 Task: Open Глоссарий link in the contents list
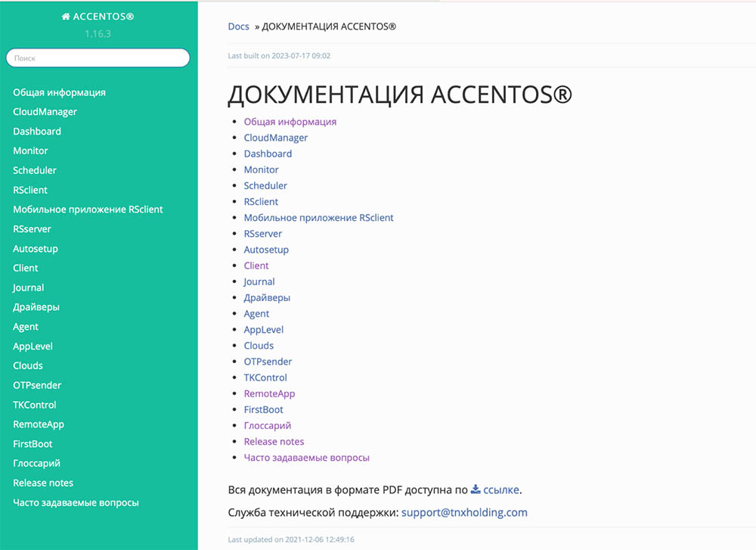point(267,426)
